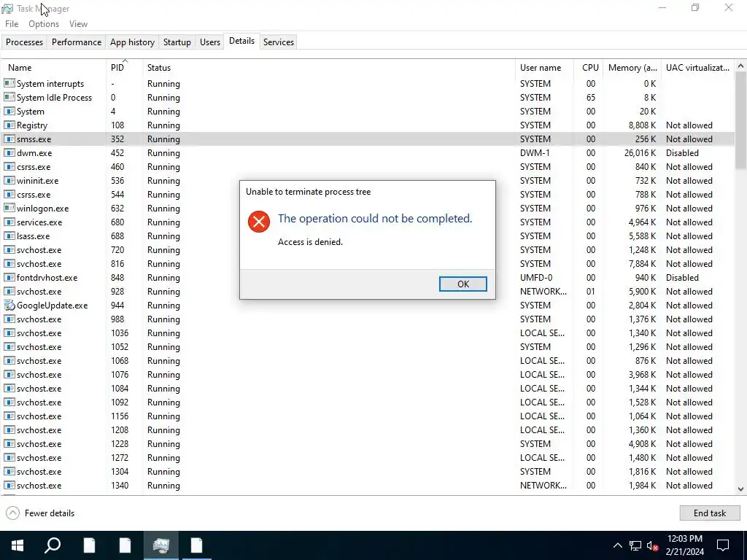Click the System process name, PID 4
747x560 pixels.
pos(31,112)
